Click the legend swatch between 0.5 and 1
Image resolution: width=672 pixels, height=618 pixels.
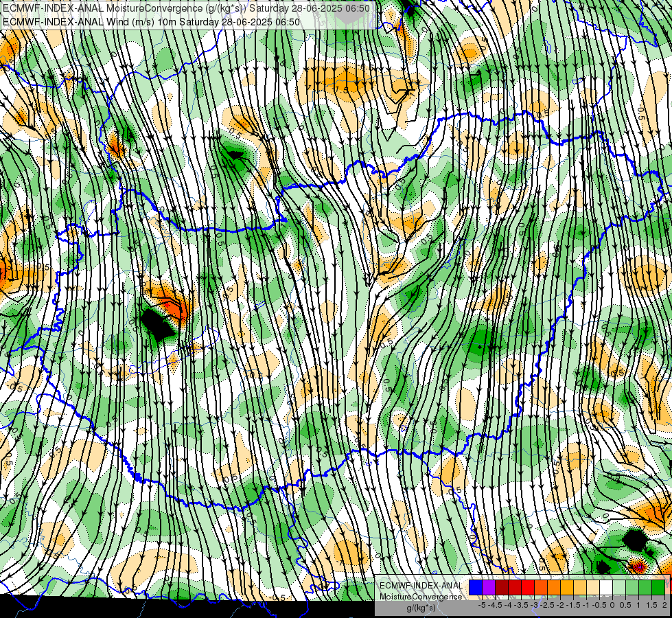(x=632, y=588)
